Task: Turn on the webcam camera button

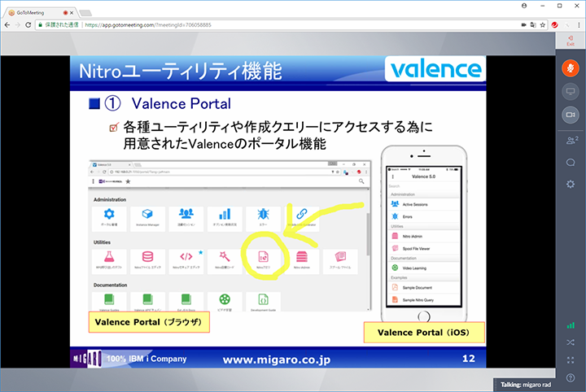Action: [571, 115]
